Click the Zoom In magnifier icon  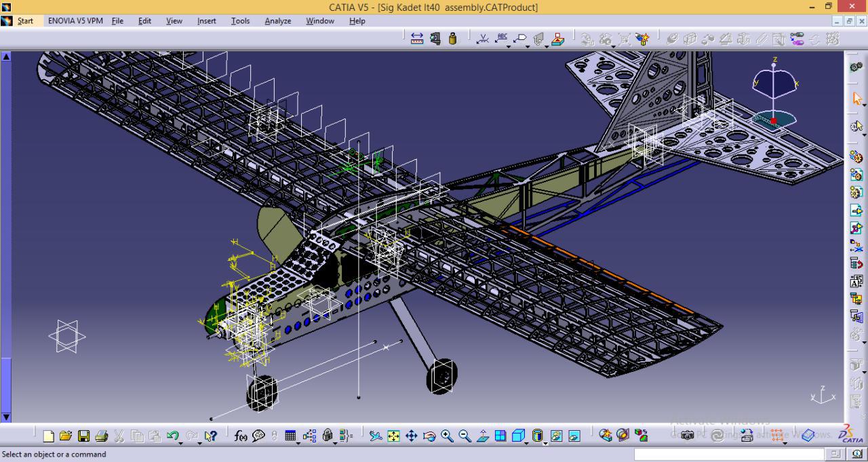447,436
